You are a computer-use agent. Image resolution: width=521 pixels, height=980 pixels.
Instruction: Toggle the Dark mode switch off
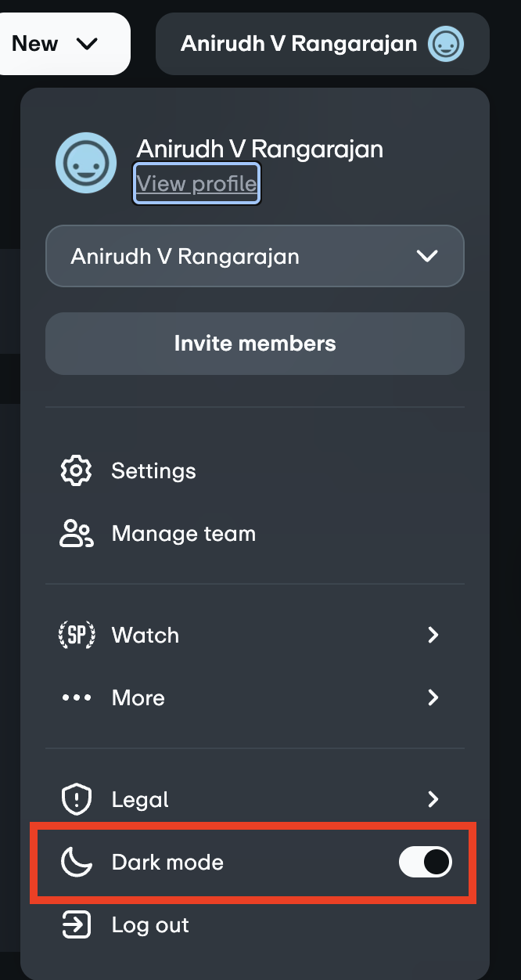tap(426, 863)
